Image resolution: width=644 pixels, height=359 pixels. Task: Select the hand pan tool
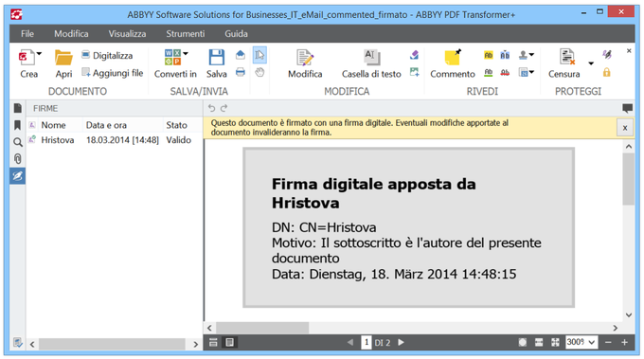pos(259,73)
